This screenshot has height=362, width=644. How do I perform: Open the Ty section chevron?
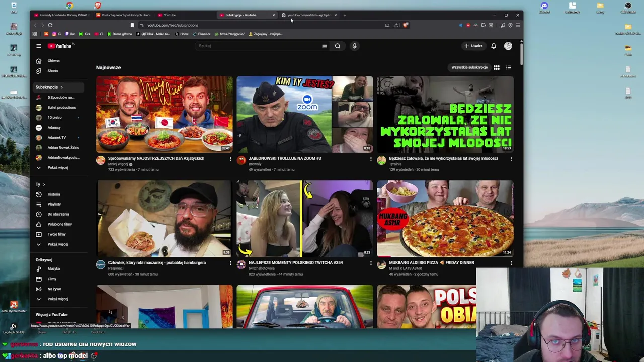[x=44, y=184]
